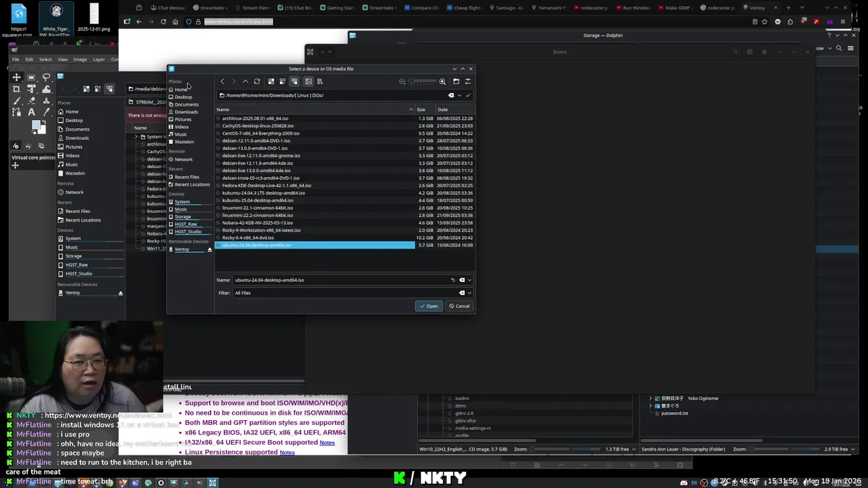Select CachyOS-desktop-linux-250828.iso
The height and width of the screenshot is (488, 868).
(258, 126)
